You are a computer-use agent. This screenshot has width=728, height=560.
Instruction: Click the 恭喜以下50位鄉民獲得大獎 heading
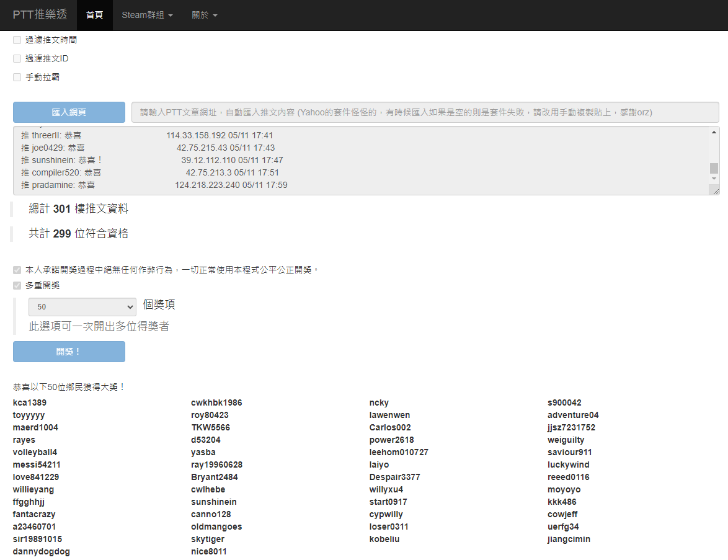pyautogui.click(x=69, y=387)
